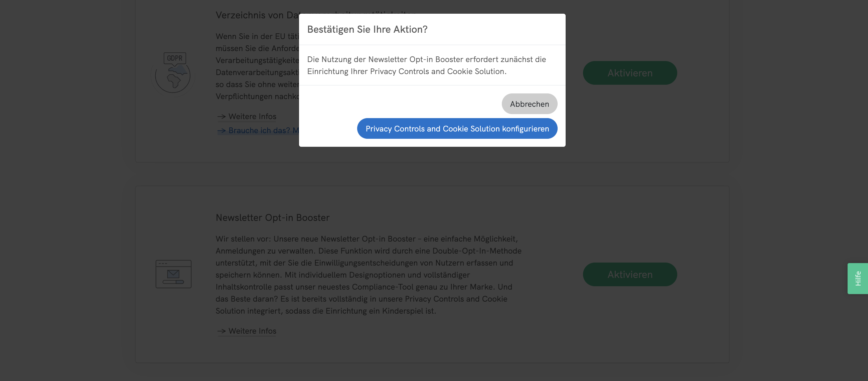The height and width of the screenshot is (381, 868).
Task: Click the dialog message about Newsletter Opt-in Booster
Action: [426, 65]
